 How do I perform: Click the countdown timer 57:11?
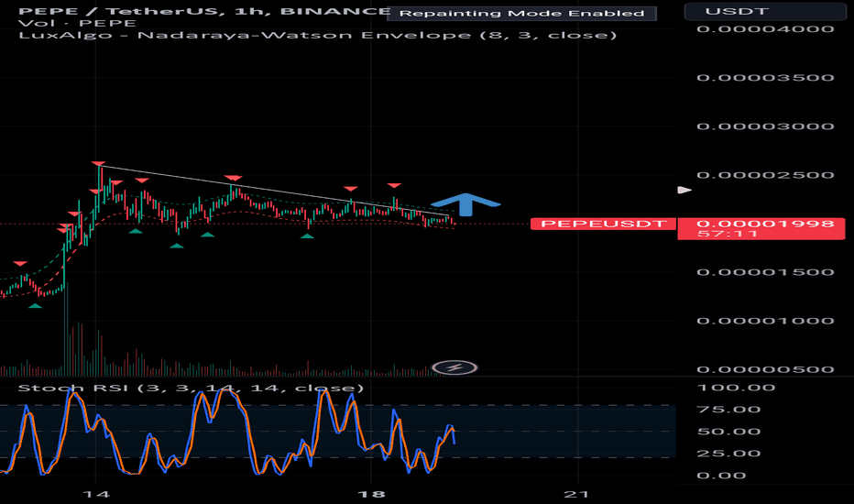point(728,233)
